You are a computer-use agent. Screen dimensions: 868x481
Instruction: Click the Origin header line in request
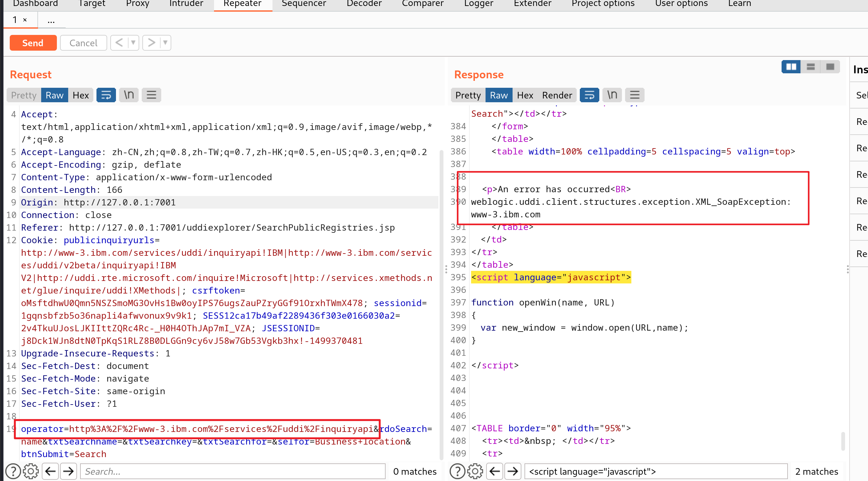tap(98, 202)
